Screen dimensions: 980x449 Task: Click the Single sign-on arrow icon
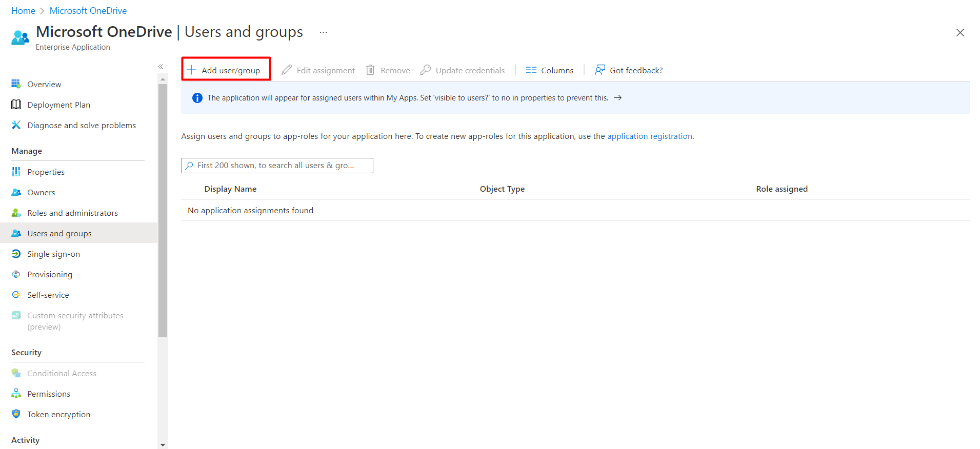coord(16,254)
